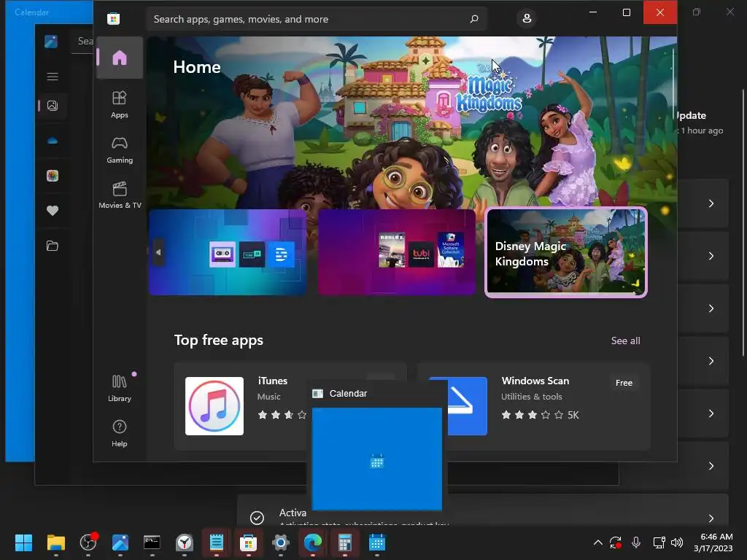Click the iTunes app icon
Viewport: 747px width, 560px height.
pos(214,406)
